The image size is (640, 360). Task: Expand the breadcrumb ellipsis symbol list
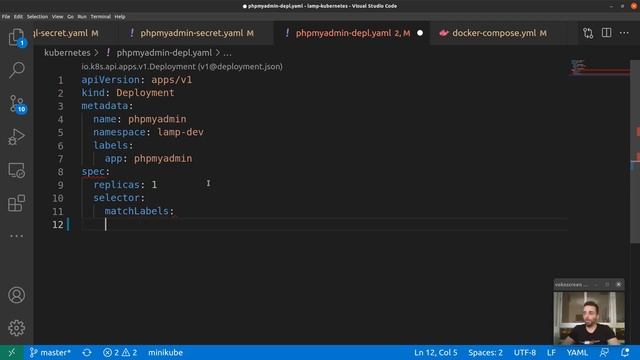pyautogui.click(x=227, y=53)
